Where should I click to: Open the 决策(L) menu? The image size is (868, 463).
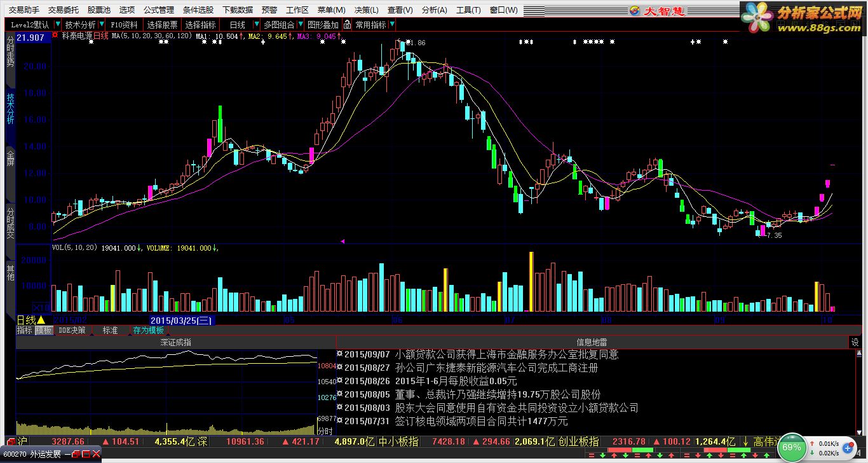(367, 10)
